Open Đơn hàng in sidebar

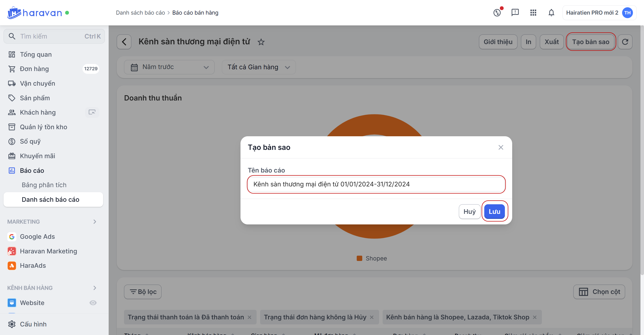point(34,69)
